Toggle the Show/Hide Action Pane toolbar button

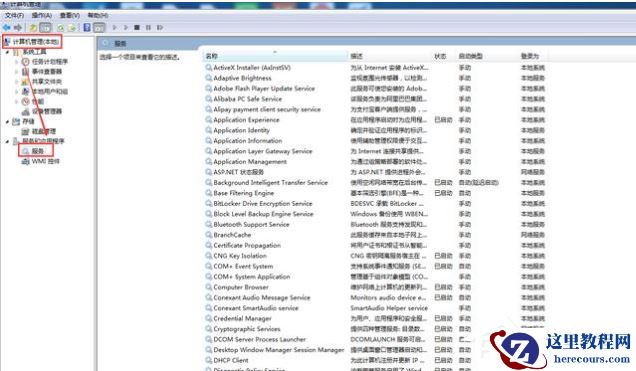[x=99, y=28]
